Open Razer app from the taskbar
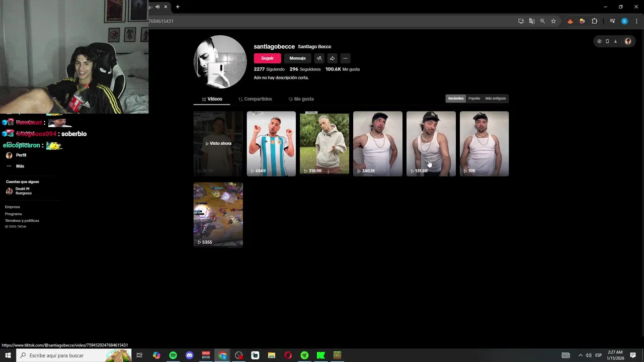Screen dimensions: 644x362 (304, 355)
